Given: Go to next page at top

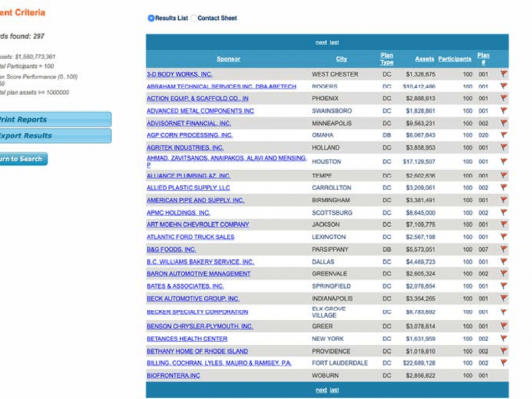Looking at the screenshot, I should pyautogui.click(x=321, y=43).
